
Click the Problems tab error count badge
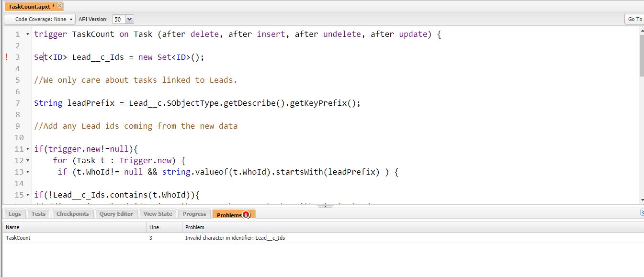coord(247,214)
